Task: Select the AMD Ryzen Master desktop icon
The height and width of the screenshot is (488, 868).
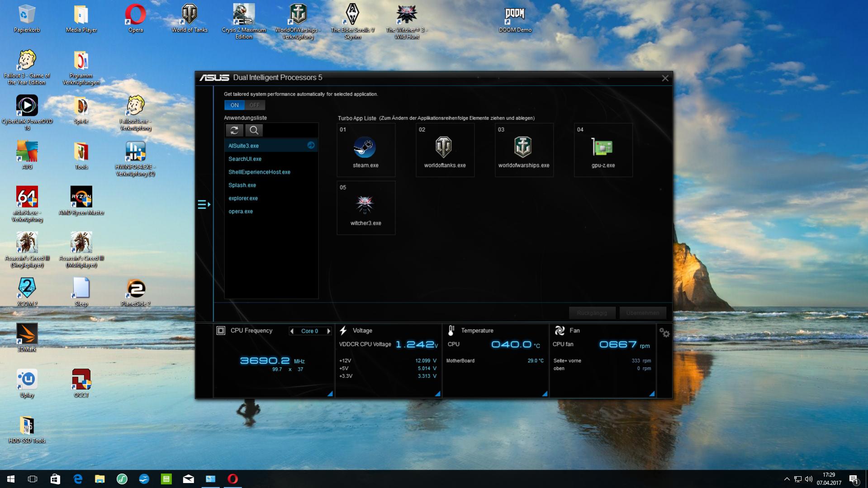Action: (81, 201)
